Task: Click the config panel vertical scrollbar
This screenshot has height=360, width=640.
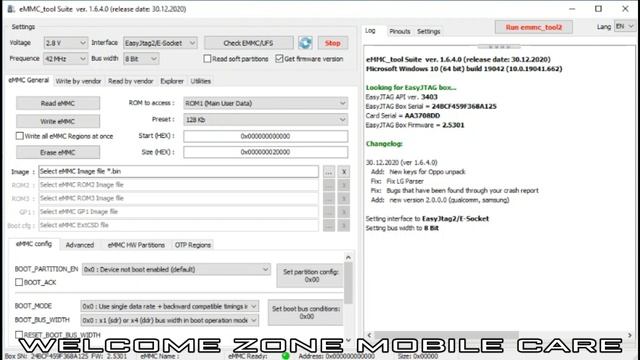Action: pos(348,283)
